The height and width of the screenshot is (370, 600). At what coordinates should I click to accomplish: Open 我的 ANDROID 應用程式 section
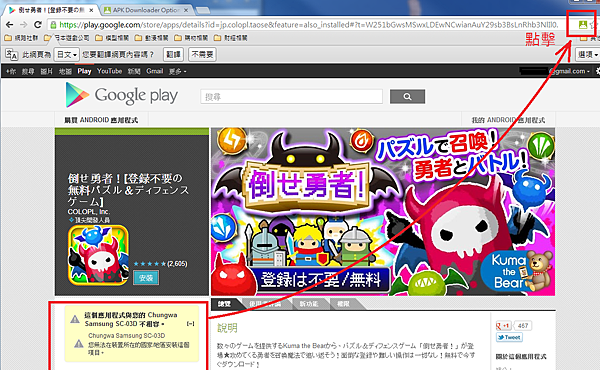click(508, 120)
